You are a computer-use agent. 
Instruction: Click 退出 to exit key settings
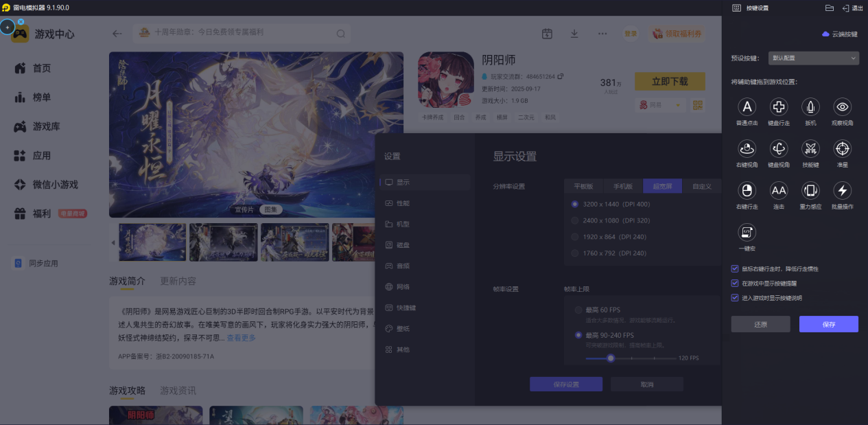pos(852,8)
